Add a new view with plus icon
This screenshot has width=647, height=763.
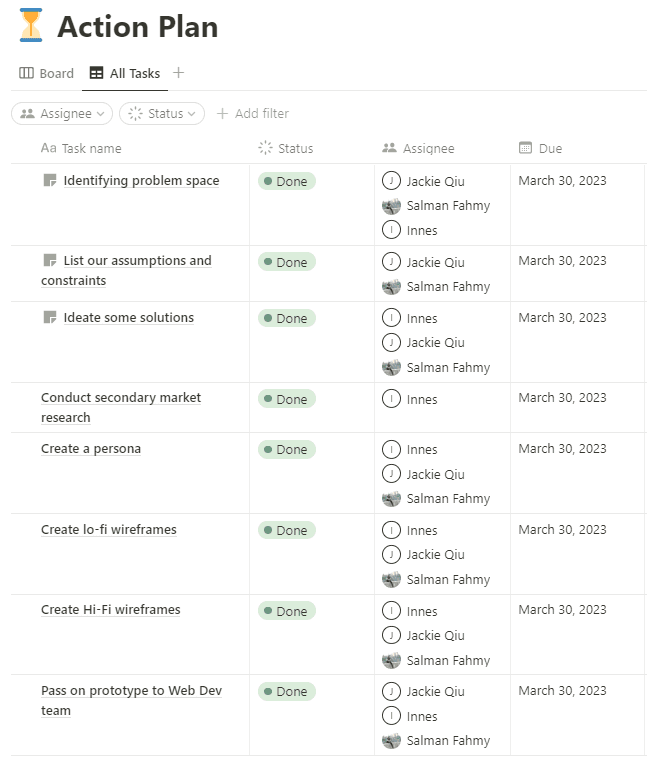pyautogui.click(x=179, y=73)
